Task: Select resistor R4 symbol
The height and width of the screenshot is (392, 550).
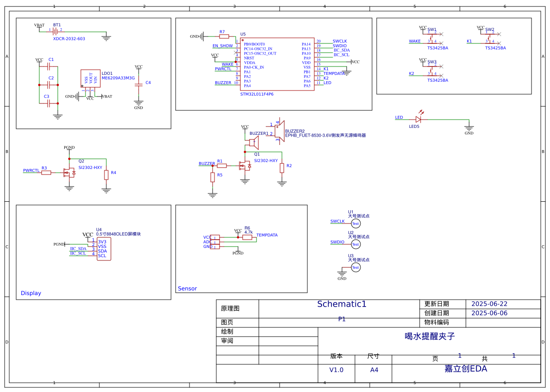Action: 106,175
